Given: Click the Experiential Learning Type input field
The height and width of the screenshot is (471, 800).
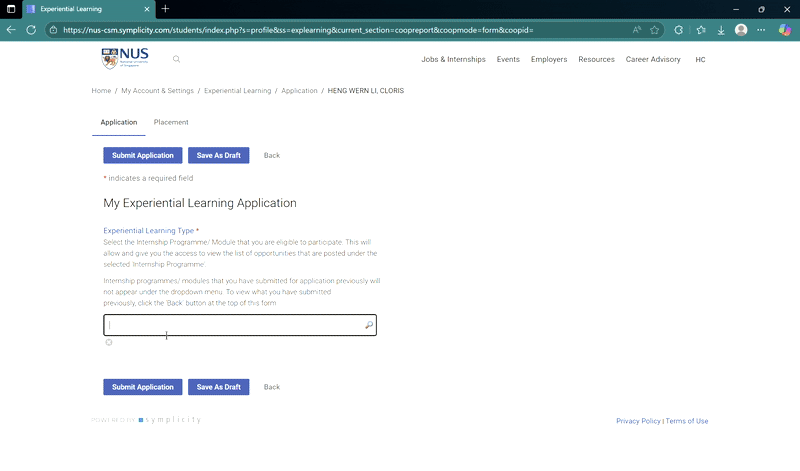Looking at the screenshot, I should tap(235, 326).
